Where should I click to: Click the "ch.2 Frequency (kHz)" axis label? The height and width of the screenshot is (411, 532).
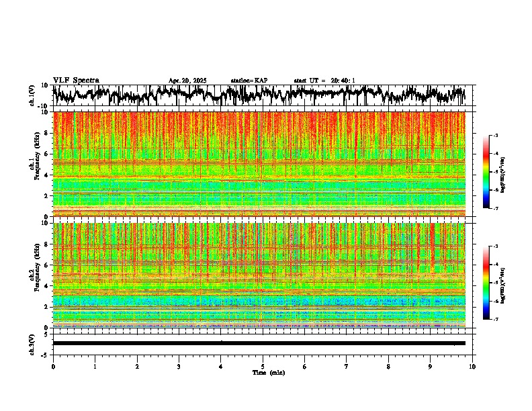pyautogui.click(x=36, y=267)
